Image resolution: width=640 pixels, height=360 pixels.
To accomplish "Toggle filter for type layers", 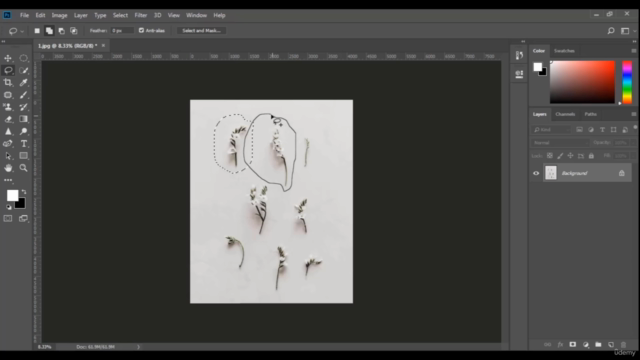I will pyautogui.click(x=602, y=129).
